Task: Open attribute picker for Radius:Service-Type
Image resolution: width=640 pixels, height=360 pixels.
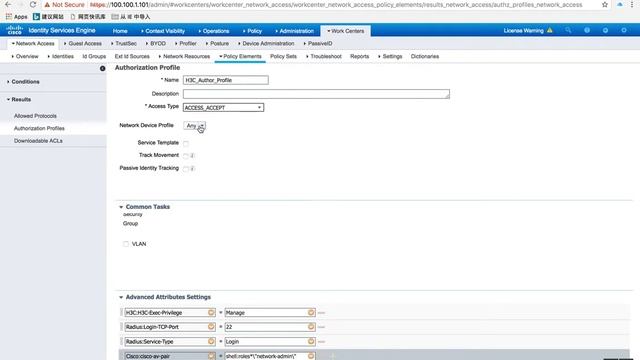Action: (211, 341)
